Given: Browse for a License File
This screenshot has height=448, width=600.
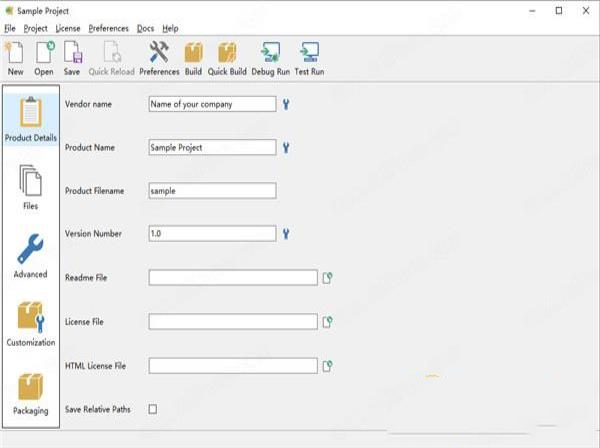Looking at the screenshot, I should tap(327, 322).
